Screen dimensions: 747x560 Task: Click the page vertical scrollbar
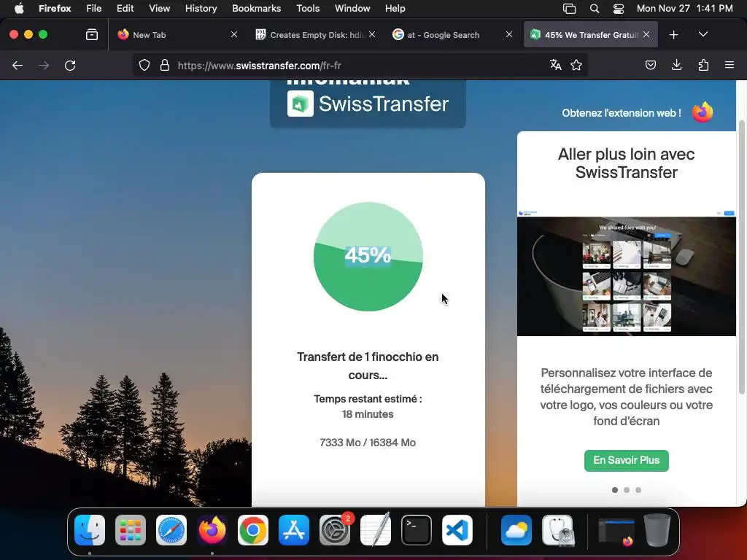coord(741,257)
